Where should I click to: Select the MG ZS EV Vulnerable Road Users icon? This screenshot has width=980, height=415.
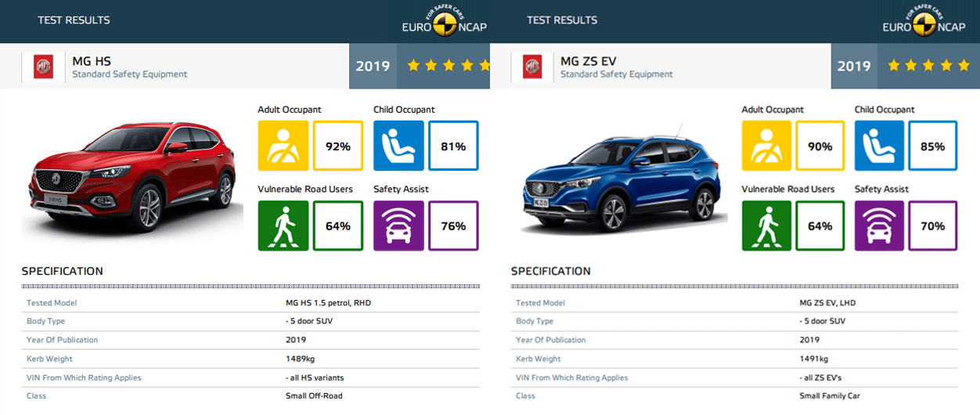point(766,226)
